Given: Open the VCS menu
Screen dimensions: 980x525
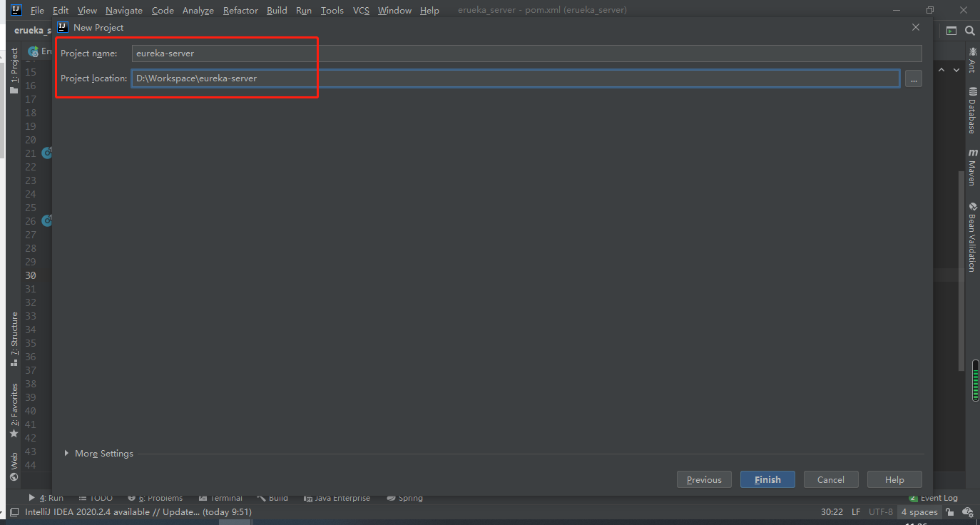Looking at the screenshot, I should click(x=361, y=10).
